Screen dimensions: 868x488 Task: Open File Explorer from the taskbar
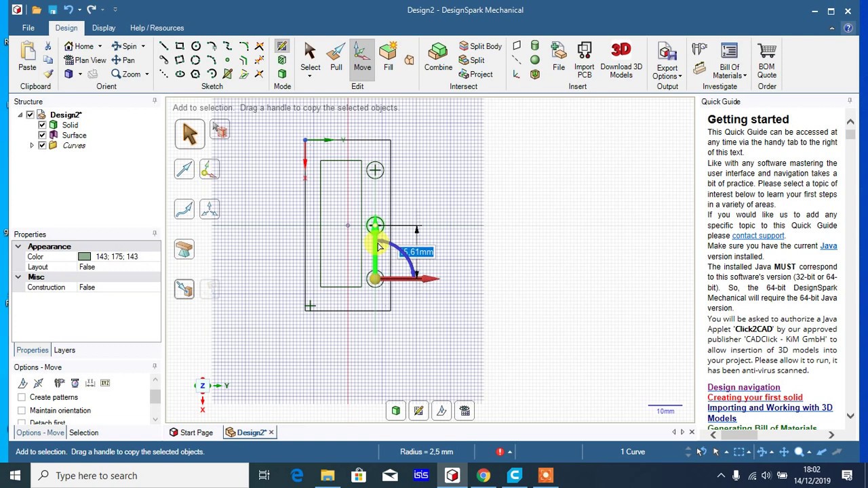pyautogui.click(x=328, y=476)
